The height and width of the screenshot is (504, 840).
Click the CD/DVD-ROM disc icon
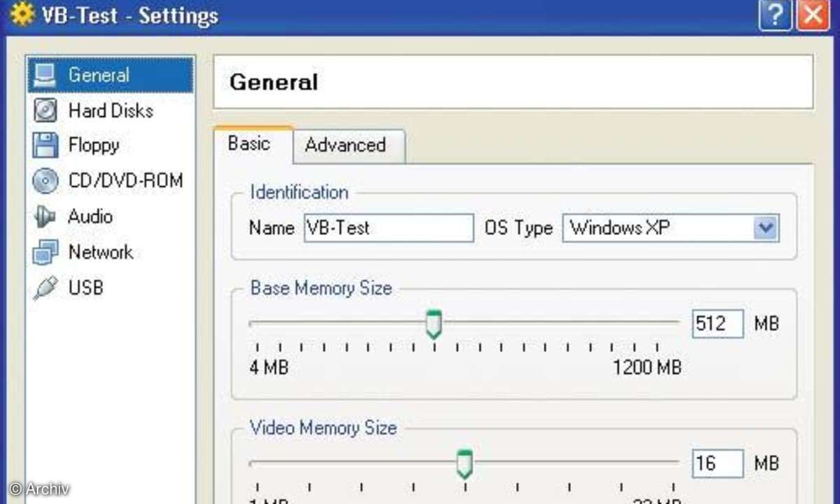[45, 181]
